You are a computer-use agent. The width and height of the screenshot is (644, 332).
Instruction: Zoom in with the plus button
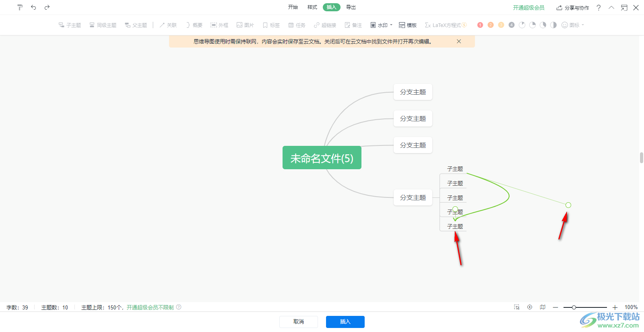coord(615,307)
